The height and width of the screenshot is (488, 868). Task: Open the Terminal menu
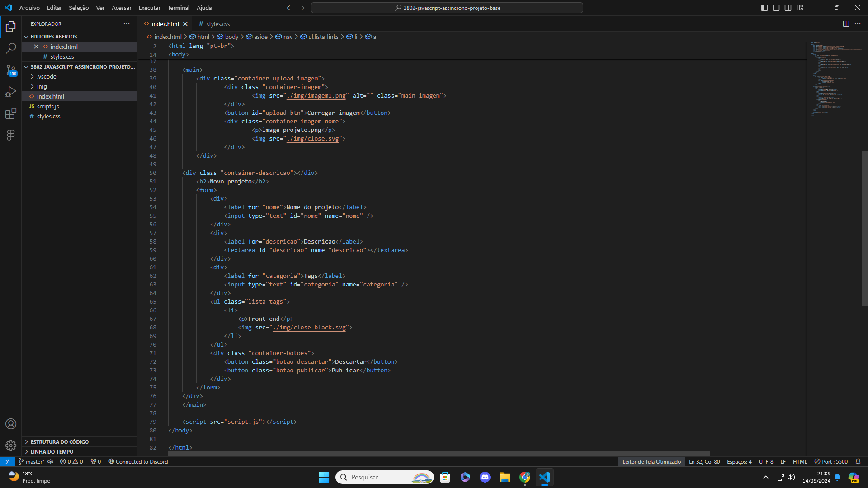(x=178, y=8)
